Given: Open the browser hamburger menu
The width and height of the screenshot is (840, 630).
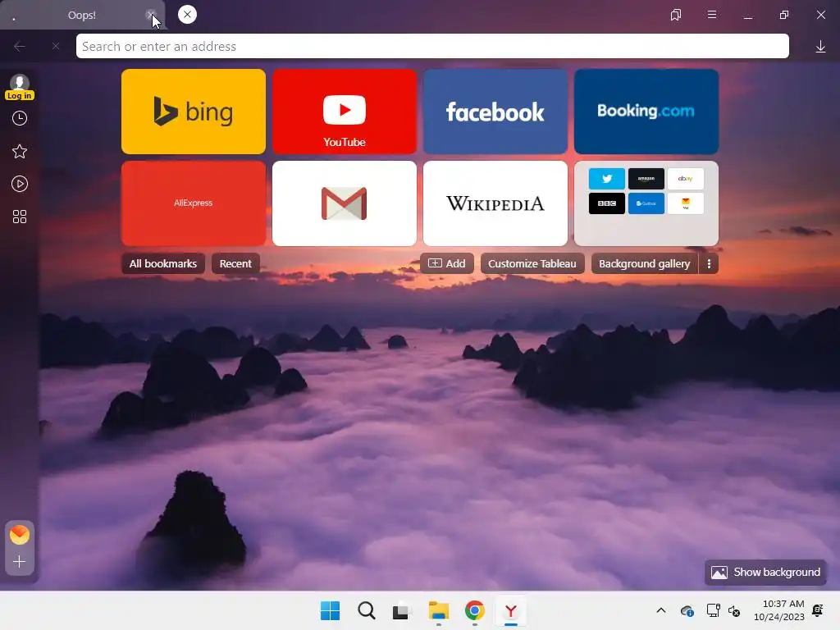Looking at the screenshot, I should (712, 15).
